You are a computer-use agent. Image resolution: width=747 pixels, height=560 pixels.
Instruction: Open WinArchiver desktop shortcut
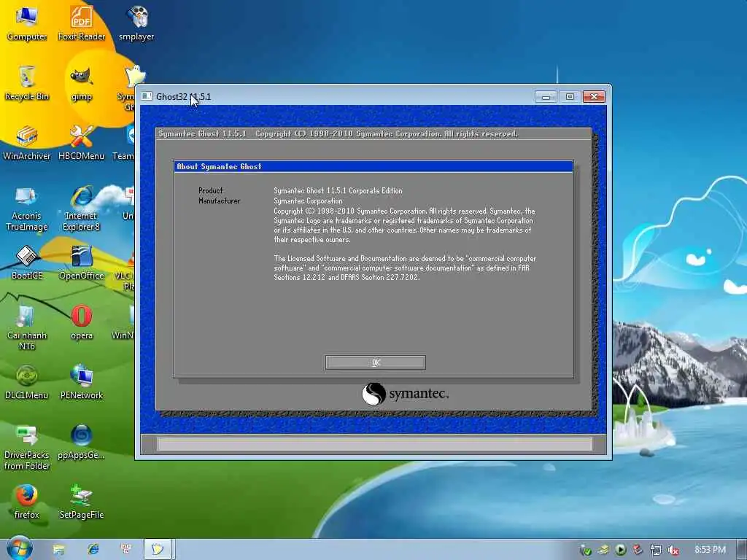[x=27, y=144]
